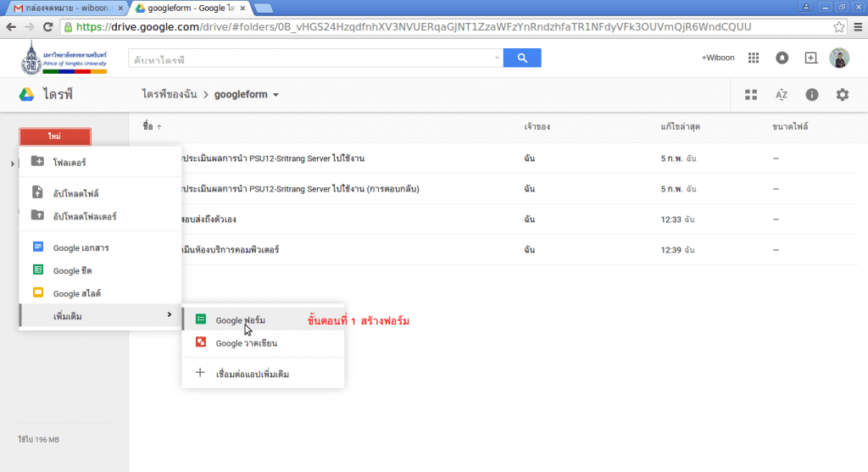Switch to grid view layout
868x472 pixels.
tap(751, 95)
